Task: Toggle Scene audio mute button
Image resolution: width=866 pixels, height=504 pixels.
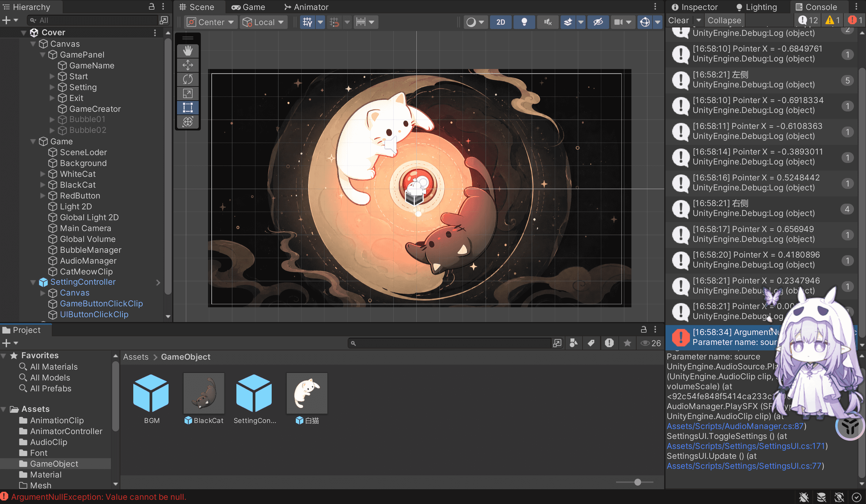Action: (548, 22)
